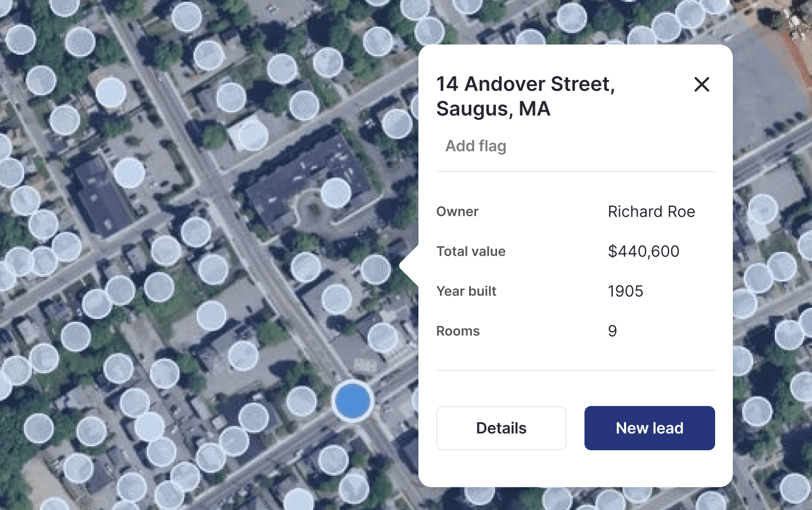The width and height of the screenshot is (812, 510).
Task: Click the marker on the large dark-roofed building
Action: pyautogui.click(x=336, y=193)
